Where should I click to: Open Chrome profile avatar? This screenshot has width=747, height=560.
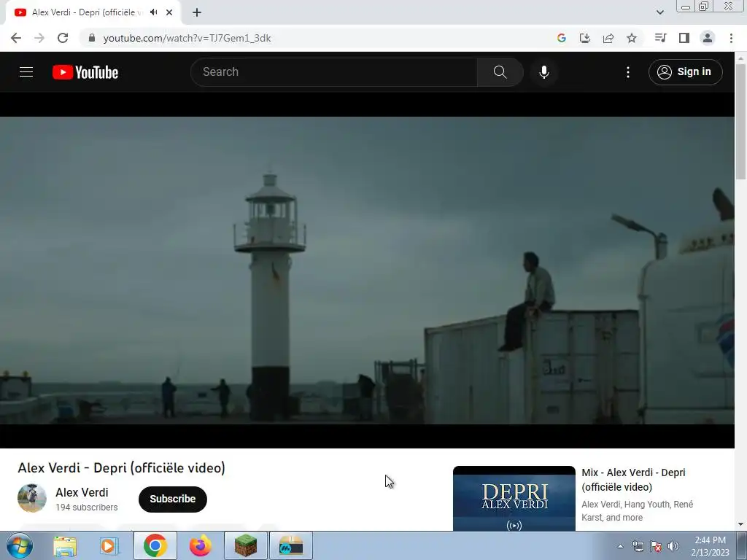708,38
